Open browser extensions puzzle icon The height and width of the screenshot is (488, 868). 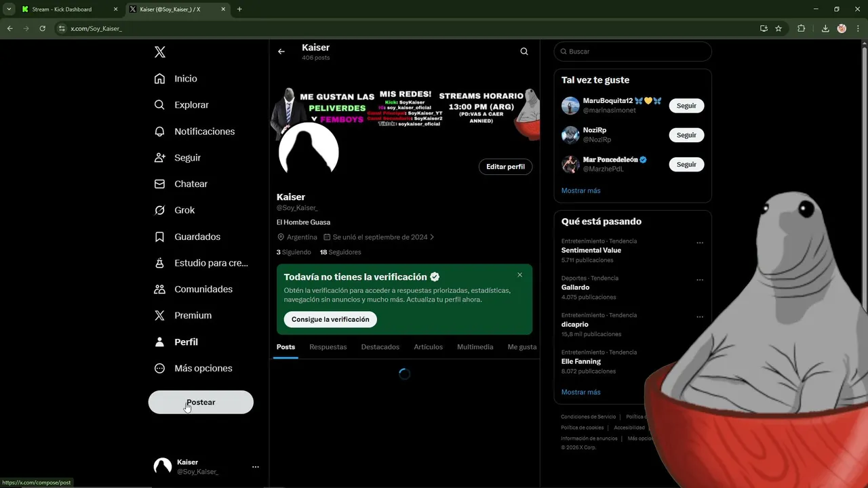(x=801, y=28)
